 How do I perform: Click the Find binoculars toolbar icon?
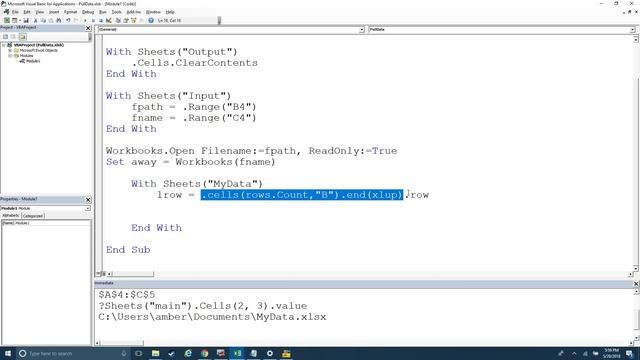click(x=59, y=20)
